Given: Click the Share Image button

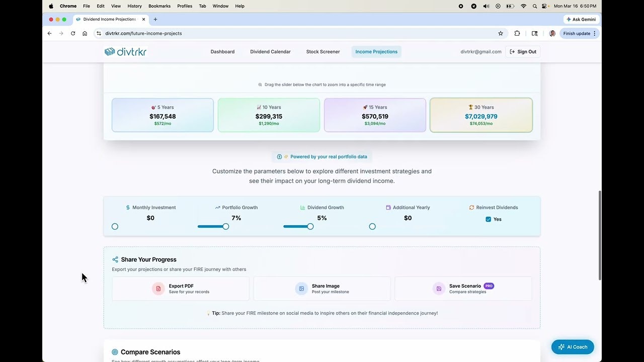Looking at the screenshot, I should coord(322,289).
